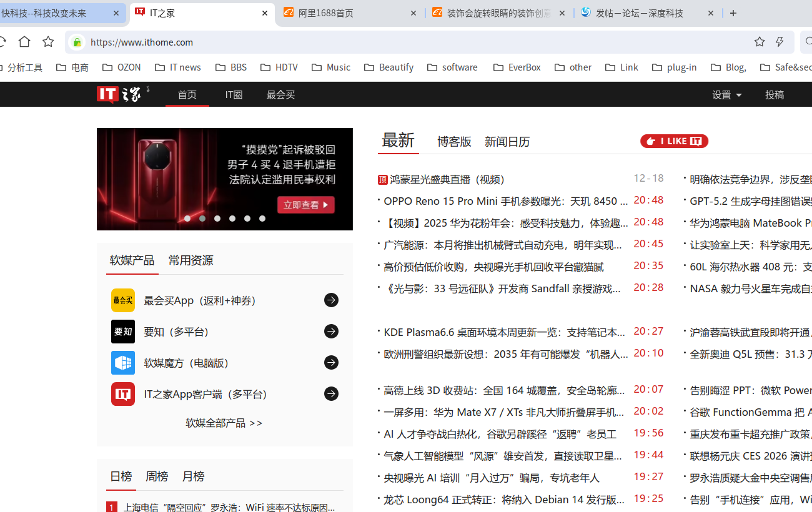
Task: Open the IT圈 item in the site navigation
Action: pos(234,95)
